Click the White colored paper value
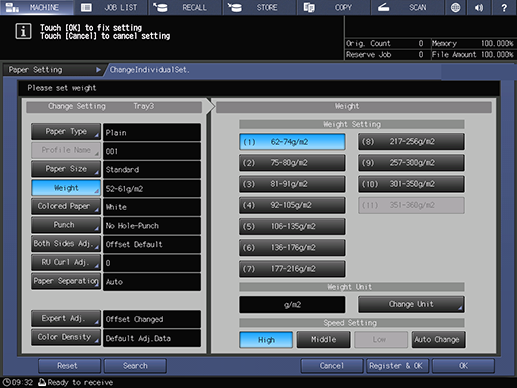 click(x=152, y=207)
